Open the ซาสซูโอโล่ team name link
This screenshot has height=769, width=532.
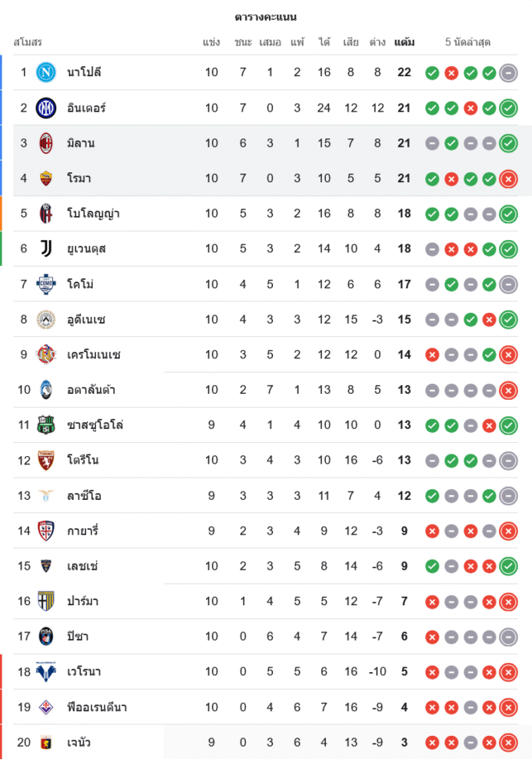tap(95, 425)
